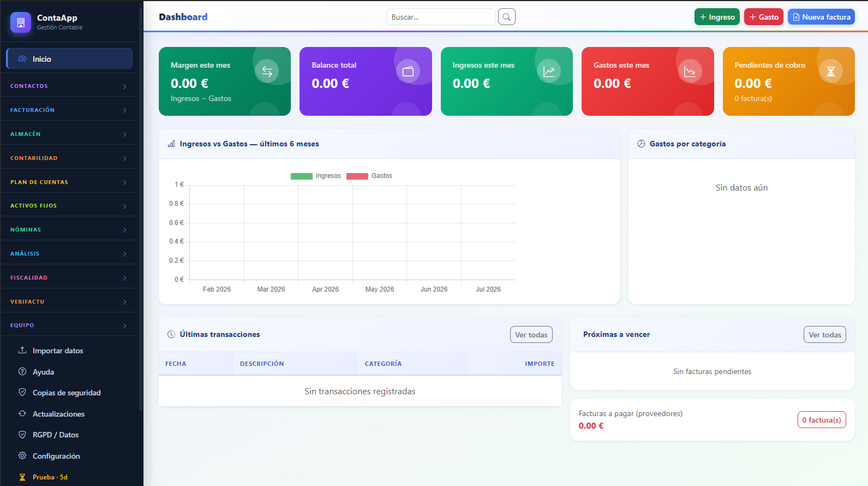The height and width of the screenshot is (486, 868).
Task: Click the search magnifier icon button
Action: click(x=507, y=17)
